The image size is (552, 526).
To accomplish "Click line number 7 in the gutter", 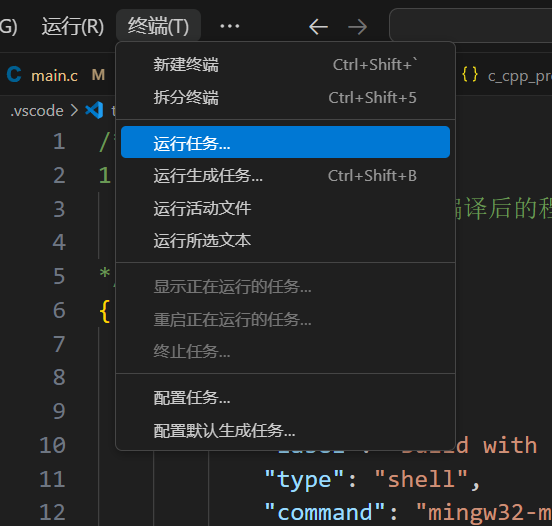I will coord(59,344).
